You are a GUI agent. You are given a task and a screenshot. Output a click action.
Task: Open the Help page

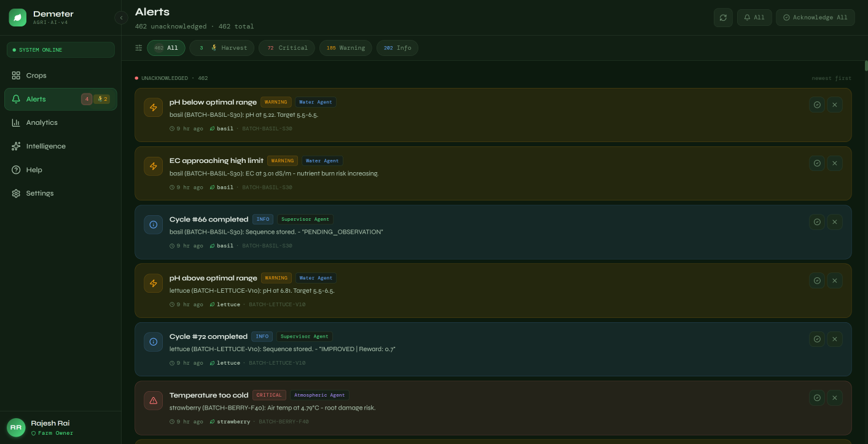tap(60, 170)
